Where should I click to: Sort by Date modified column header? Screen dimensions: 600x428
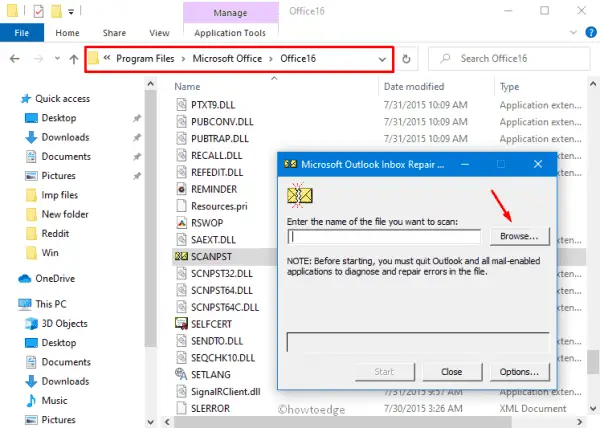[412, 87]
